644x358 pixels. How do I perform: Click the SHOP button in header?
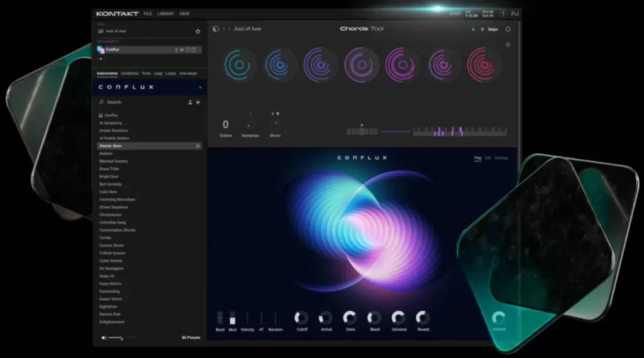tap(455, 14)
